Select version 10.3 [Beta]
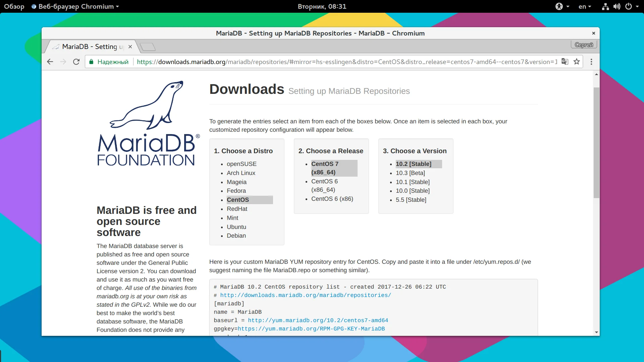 410,173
